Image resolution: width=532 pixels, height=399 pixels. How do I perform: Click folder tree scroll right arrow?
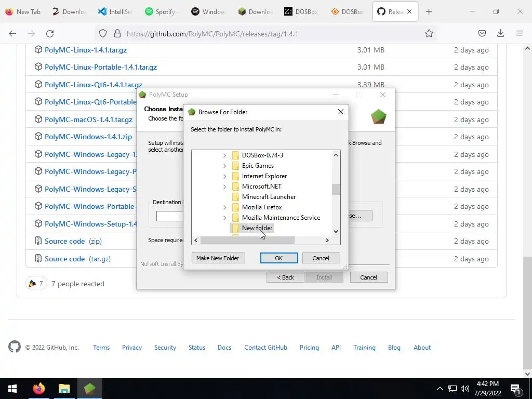(327, 240)
